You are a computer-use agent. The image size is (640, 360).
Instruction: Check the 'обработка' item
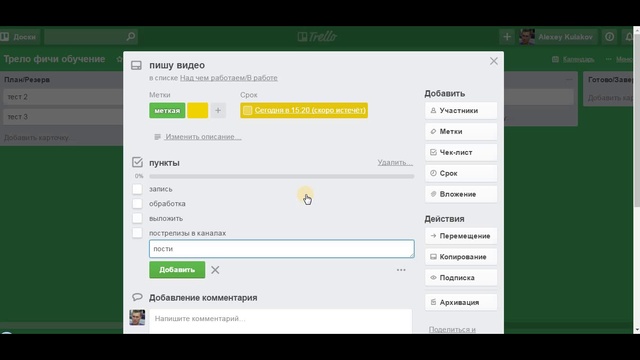[x=137, y=204]
